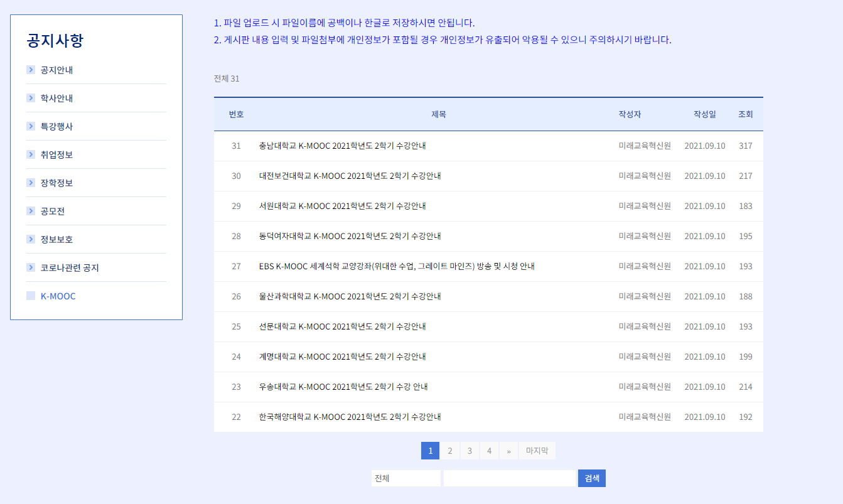This screenshot has height=504, width=843.
Task: Open post 서원대학교 K-MOOC 수강안내
Action: 342,206
